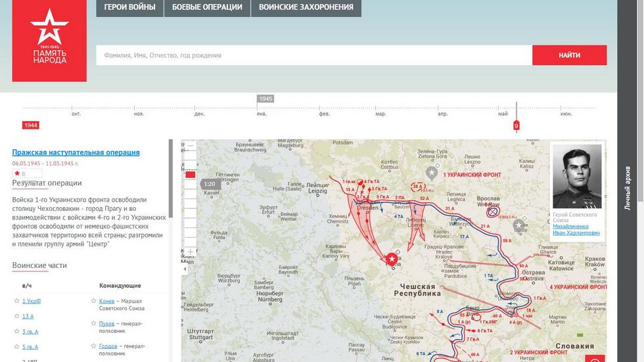Click the red star marker at Prague

[392, 260]
